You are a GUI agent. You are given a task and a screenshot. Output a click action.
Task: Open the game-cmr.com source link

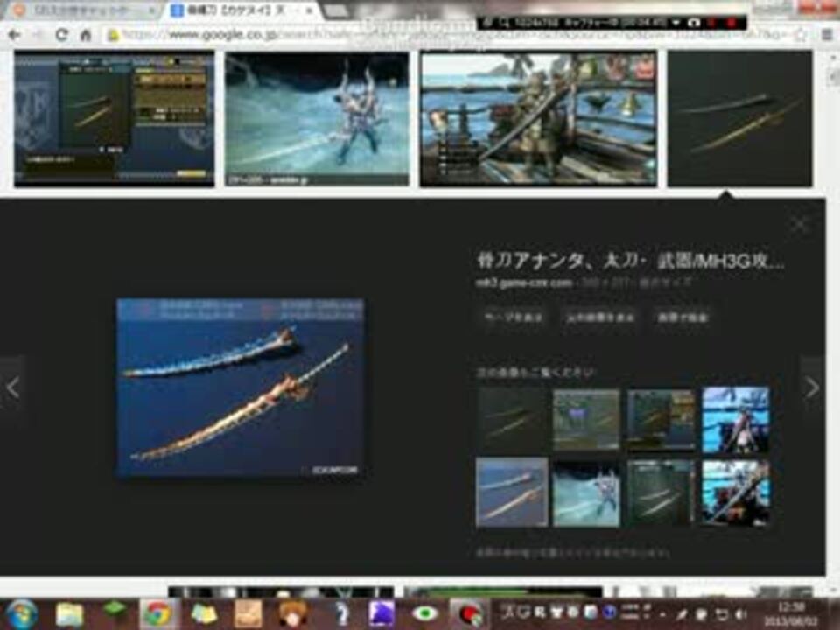[524, 283]
